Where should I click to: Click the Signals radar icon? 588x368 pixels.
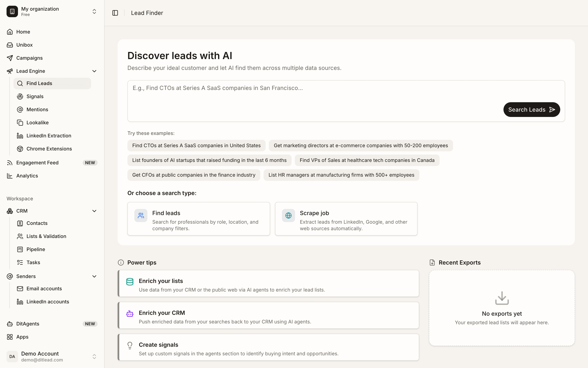pyautogui.click(x=20, y=97)
